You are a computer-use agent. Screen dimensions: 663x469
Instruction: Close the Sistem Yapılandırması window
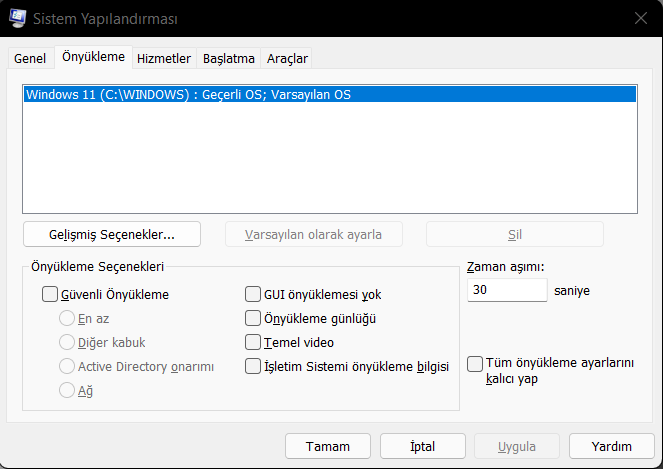[x=640, y=17]
